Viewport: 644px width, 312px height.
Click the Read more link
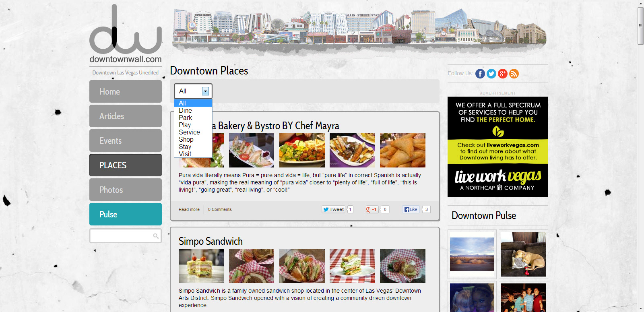189,210
